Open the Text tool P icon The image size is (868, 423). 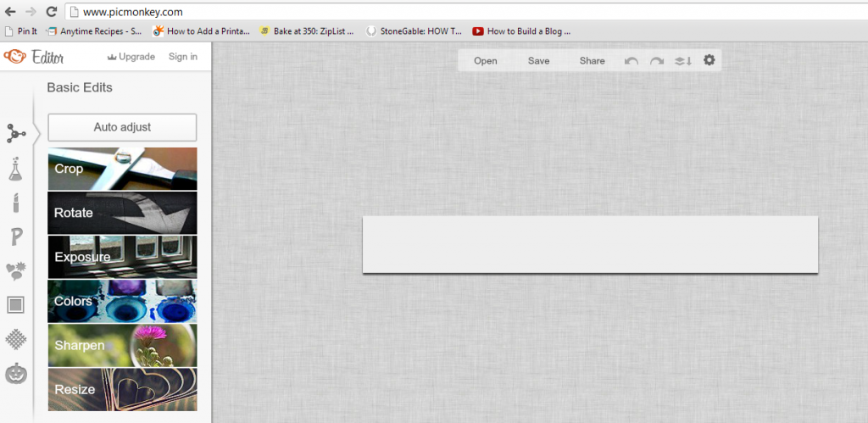[x=17, y=237]
